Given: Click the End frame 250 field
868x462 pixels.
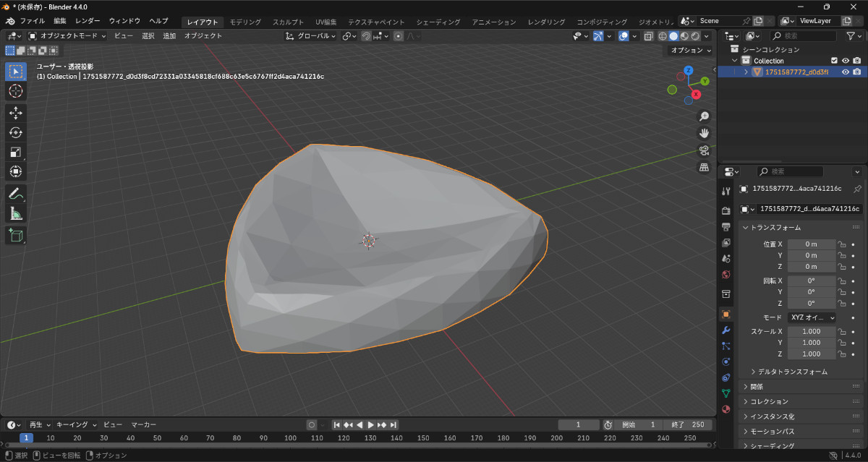Looking at the screenshot, I should [688, 425].
